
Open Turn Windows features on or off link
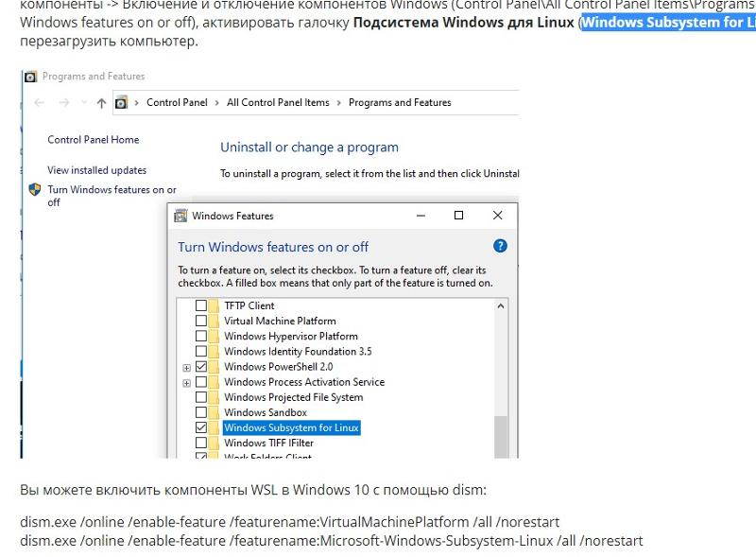(x=112, y=196)
